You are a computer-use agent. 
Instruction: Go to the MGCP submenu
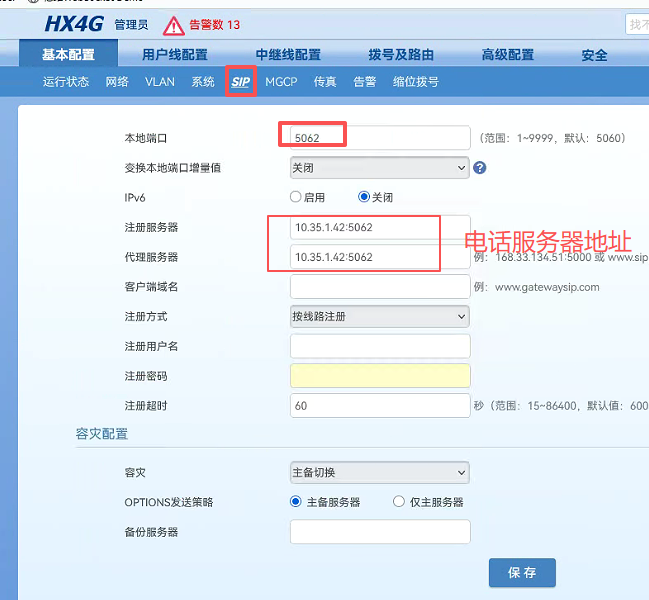click(281, 82)
